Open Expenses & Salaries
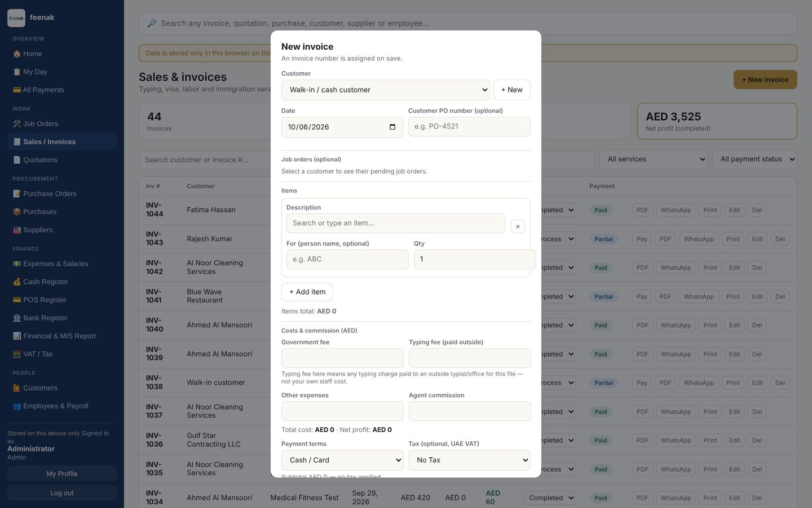The width and height of the screenshot is (812, 508). coord(62,264)
